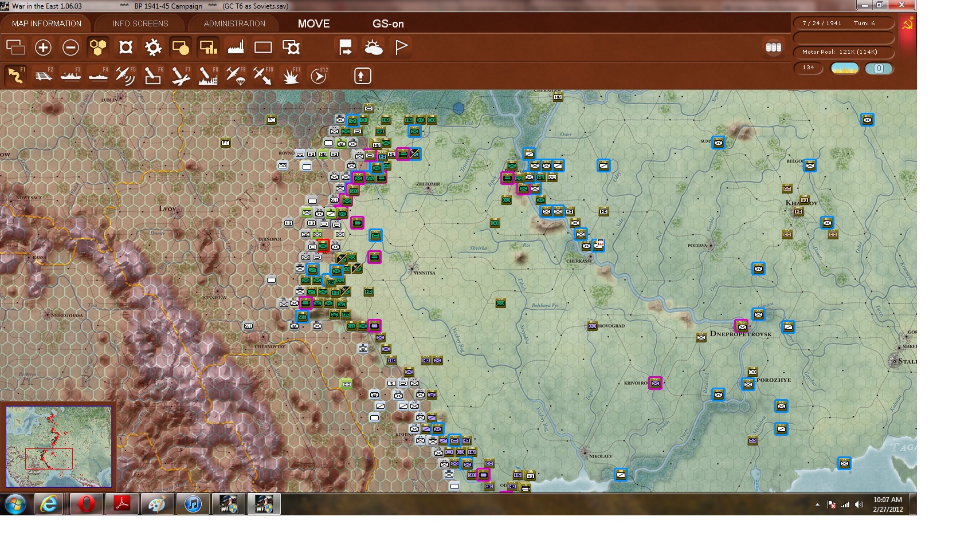Screen dimensions: 980x552
Task: Open Internet Explorer from taskbar
Action: [49, 504]
